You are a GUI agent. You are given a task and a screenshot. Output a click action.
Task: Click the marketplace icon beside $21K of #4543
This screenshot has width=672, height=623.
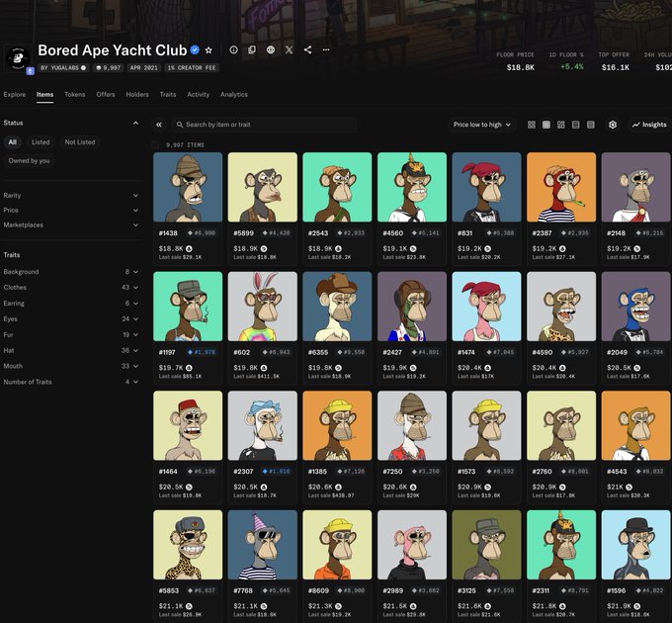point(630,488)
